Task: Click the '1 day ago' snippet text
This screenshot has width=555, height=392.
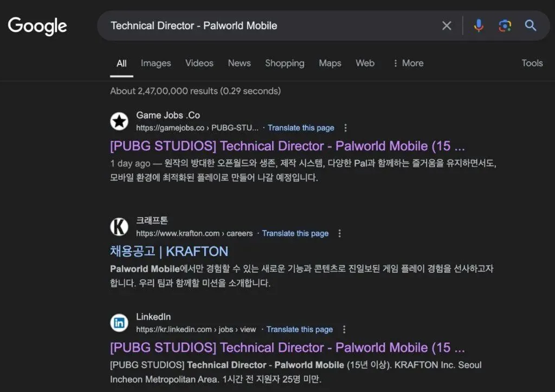Action: click(130, 164)
